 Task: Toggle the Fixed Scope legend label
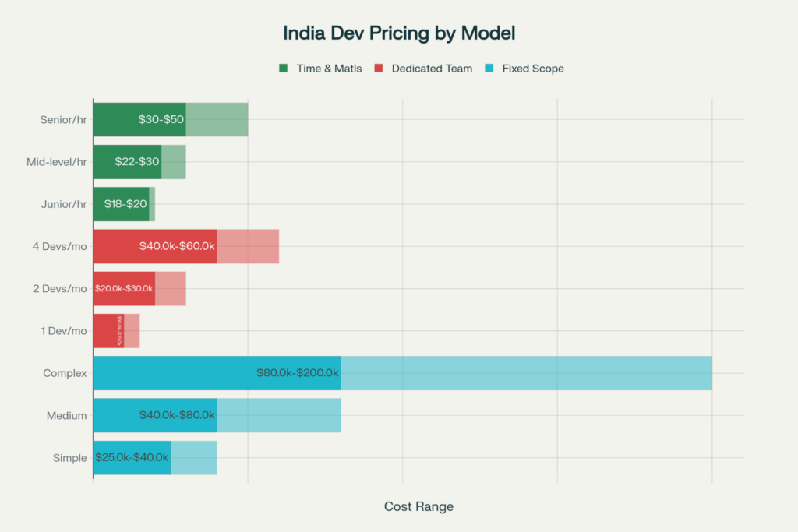[x=532, y=69]
